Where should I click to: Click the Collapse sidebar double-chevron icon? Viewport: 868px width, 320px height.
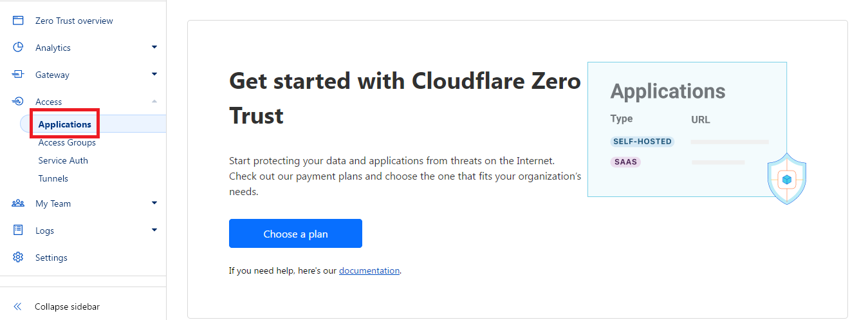(x=18, y=306)
